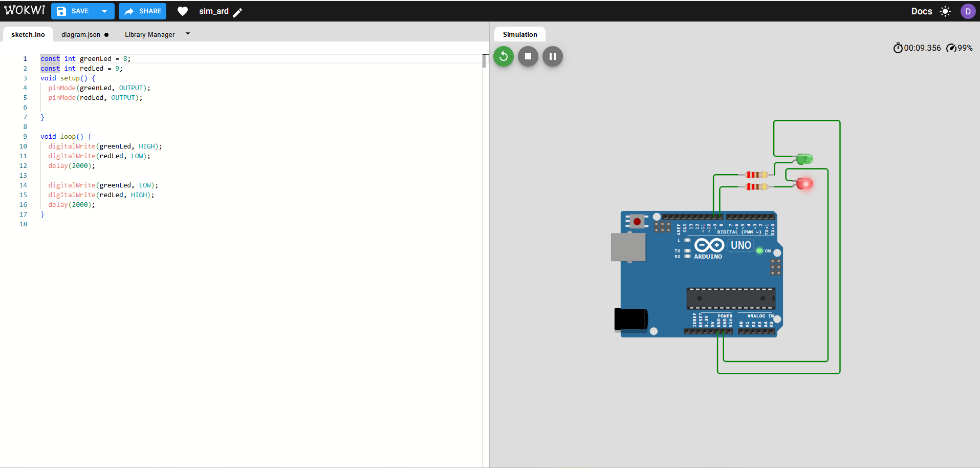The image size is (980, 468).
Task: Open the user profile avatar
Action: (x=968, y=11)
